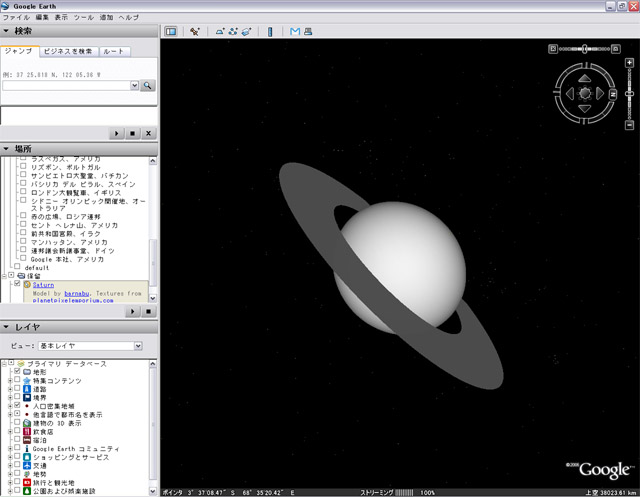Image resolution: width=640 pixels, height=497 pixels.
Task: Click the zoom in plus button
Action: pyautogui.click(x=629, y=63)
